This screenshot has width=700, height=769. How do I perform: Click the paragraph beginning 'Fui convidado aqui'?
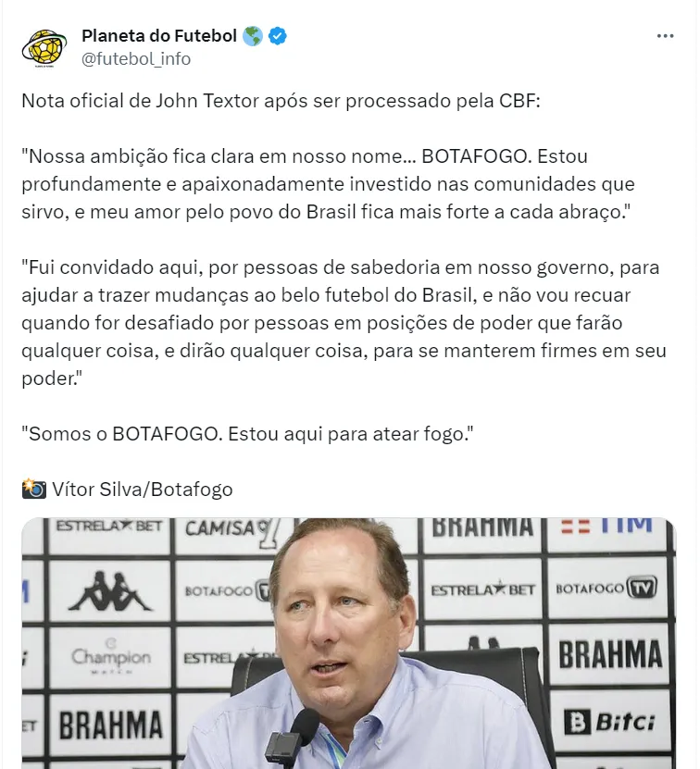coord(344,323)
